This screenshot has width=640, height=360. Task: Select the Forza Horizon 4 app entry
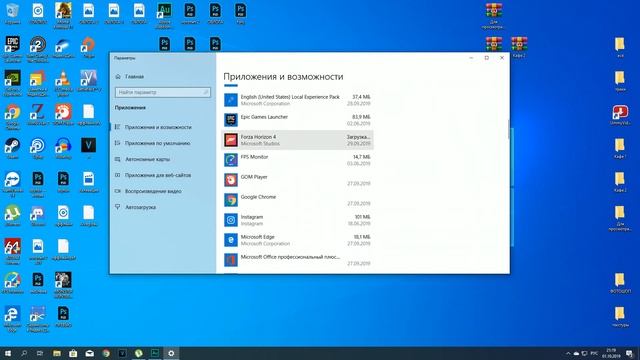tap(297, 140)
